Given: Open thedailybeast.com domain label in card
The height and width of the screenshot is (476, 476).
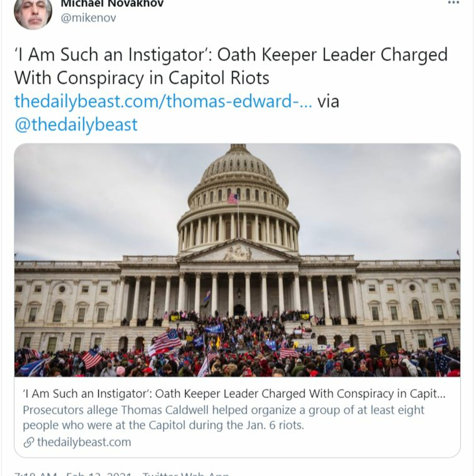Looking at the screenshot, I should click(84, 442).
